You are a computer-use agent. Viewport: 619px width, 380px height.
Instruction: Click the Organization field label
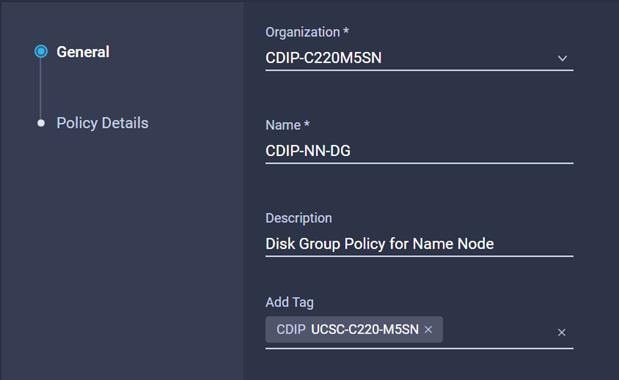coord(307,32)
